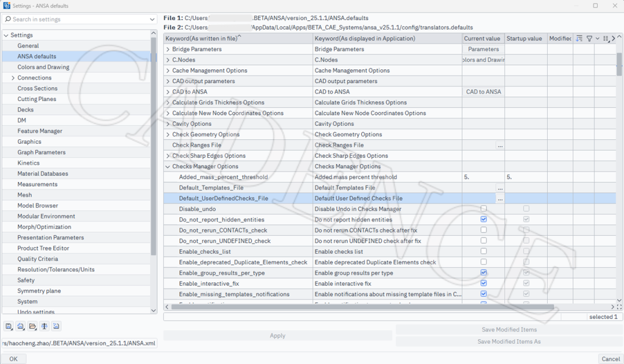Click the table's vertical scrollbar thumb

[619, 65]
